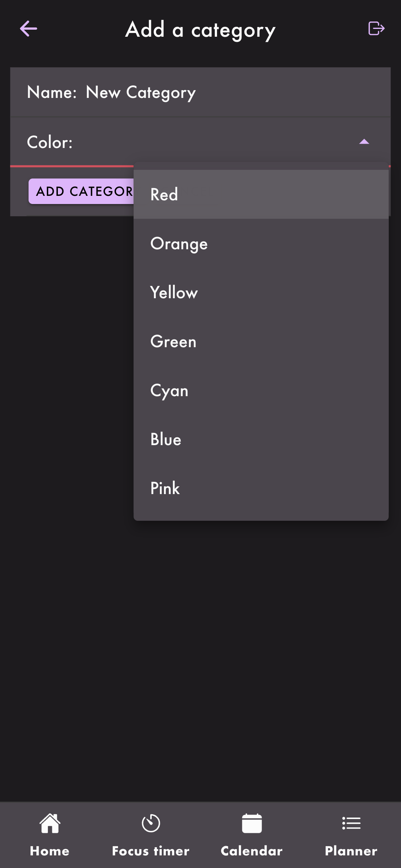The height and width of the screenshot is (868, 401).
Task: Switch to the Home tab label
Action: click(x=50, y=851)
